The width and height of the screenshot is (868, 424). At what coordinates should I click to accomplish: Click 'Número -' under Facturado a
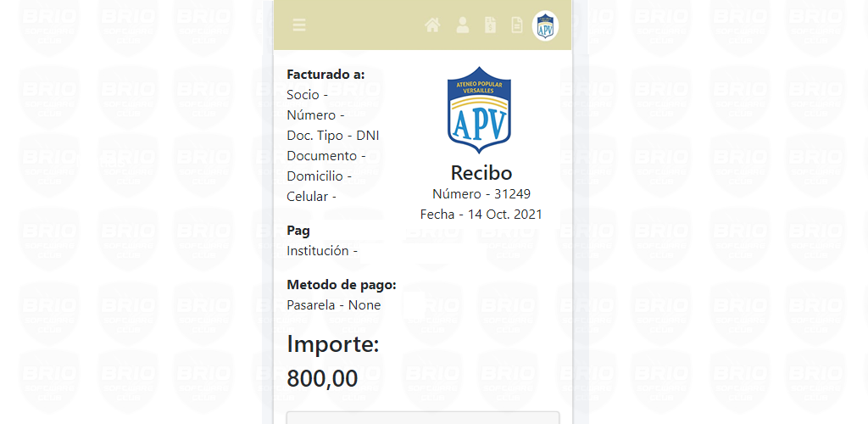tap(315, 115)
